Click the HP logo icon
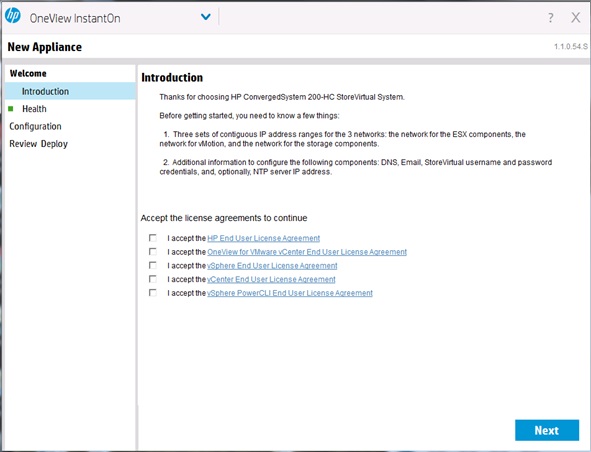The image size is (591, 452). pos(13,16)
